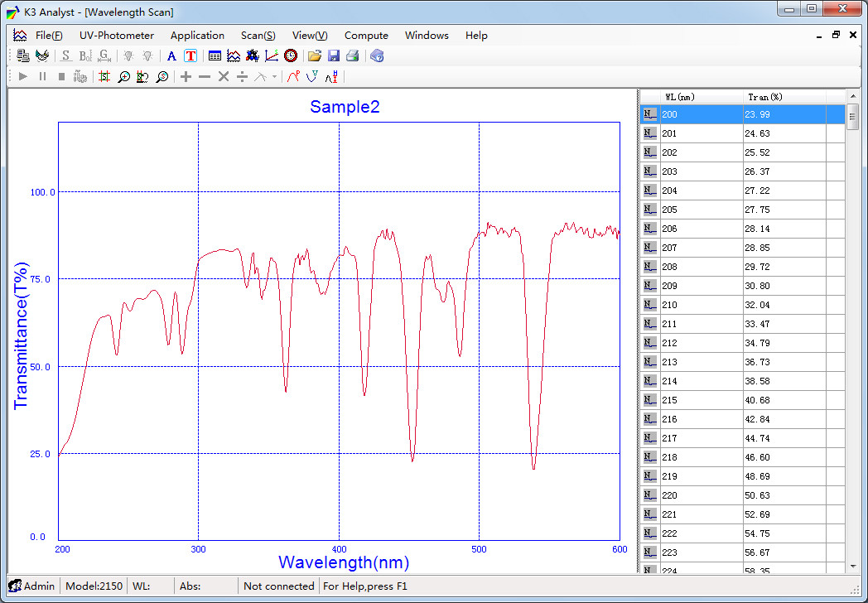Click the valley marker curve icon
Image resolution: width=868 pixels, height=603 pixels.
pyautogui.click(x=312, y=77)
